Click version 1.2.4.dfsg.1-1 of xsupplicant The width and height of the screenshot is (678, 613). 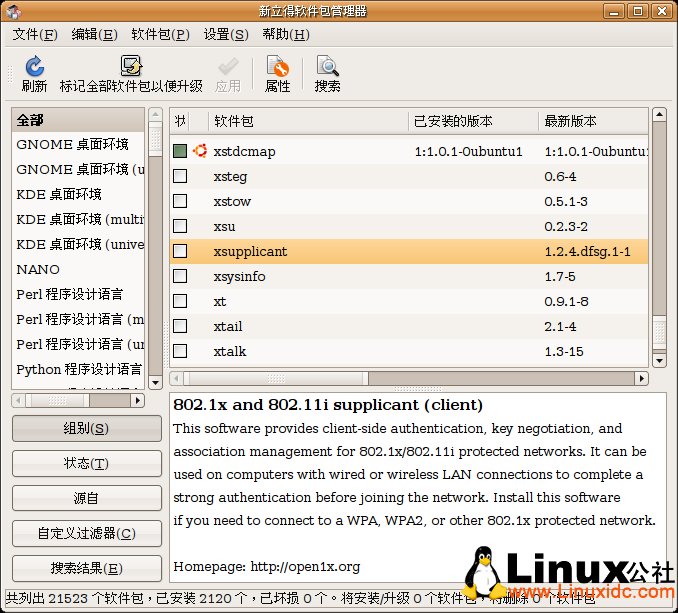pyautogui.click(x=587, y=252)
